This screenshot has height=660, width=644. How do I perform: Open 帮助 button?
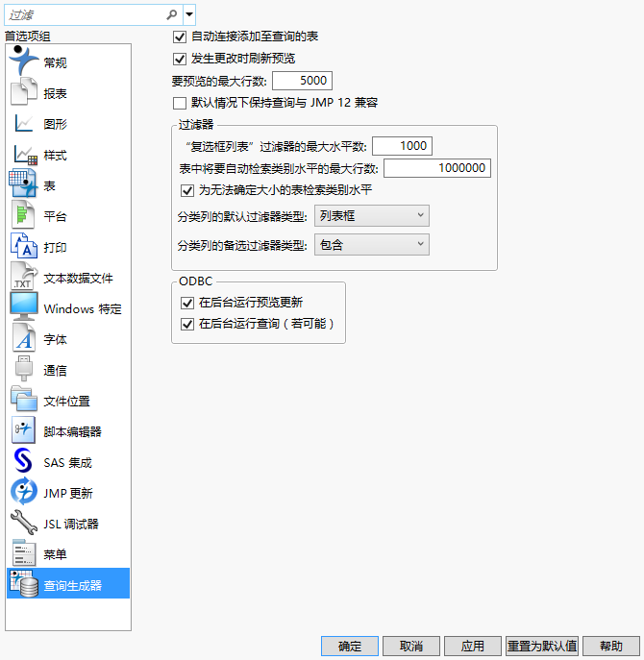pyautogui.click(x=611, y=646)
